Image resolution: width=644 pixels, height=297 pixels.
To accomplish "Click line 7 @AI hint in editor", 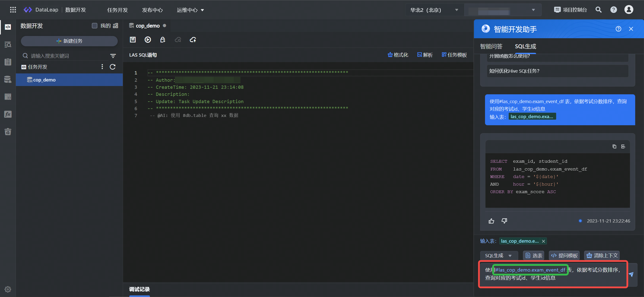I will tap(194, 115).
